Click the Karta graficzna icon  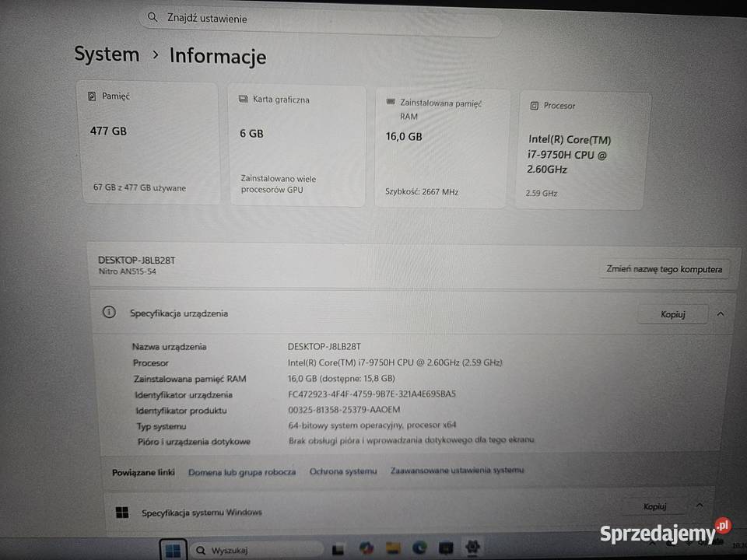coord(243,99)
